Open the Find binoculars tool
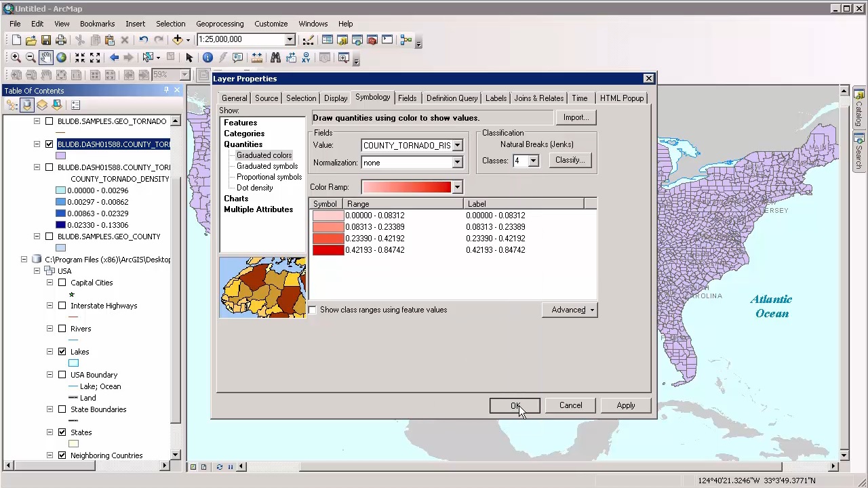Image resolution: width=868 pixels, height=488 pixels. [x=275, y=58]
